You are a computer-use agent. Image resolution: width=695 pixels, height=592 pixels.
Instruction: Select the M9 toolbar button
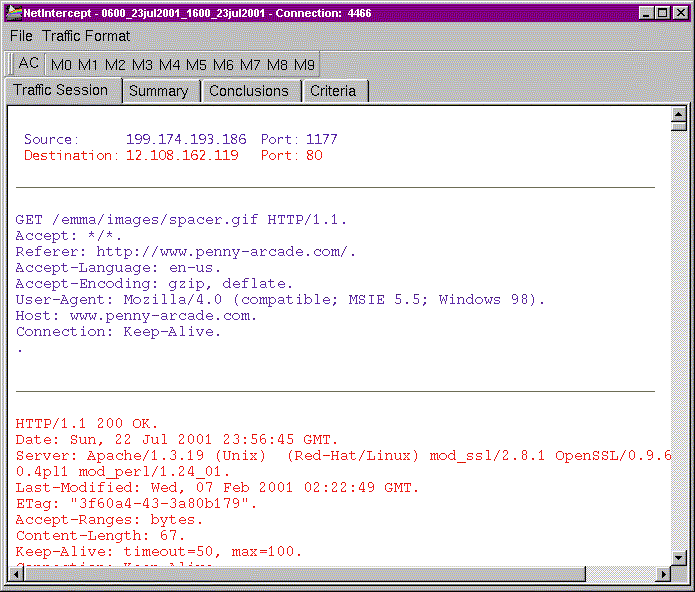point(304,65)
